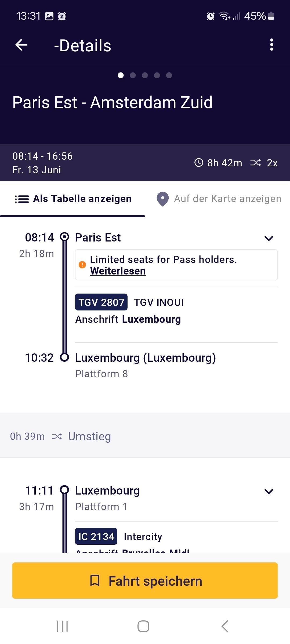The width and height of the screenshot is (290, 644).
Task: Tap the list table icon
Action: click(22, 199)
